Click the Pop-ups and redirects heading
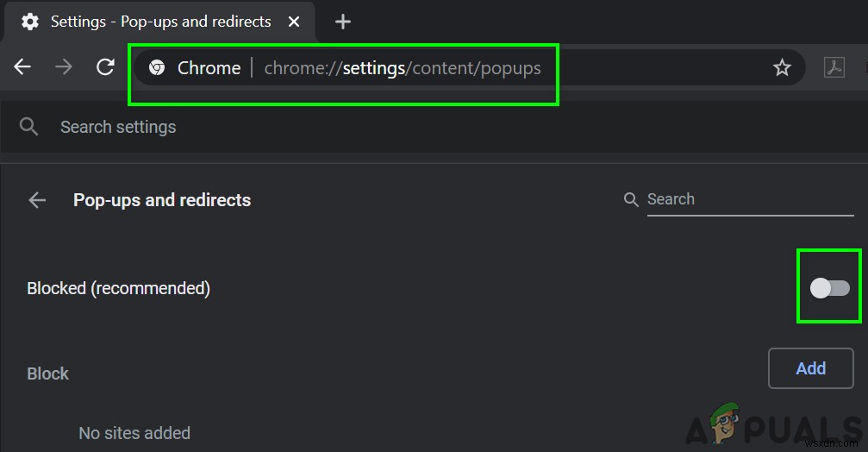Screen dimensions: 868x452 click(162, 200)
